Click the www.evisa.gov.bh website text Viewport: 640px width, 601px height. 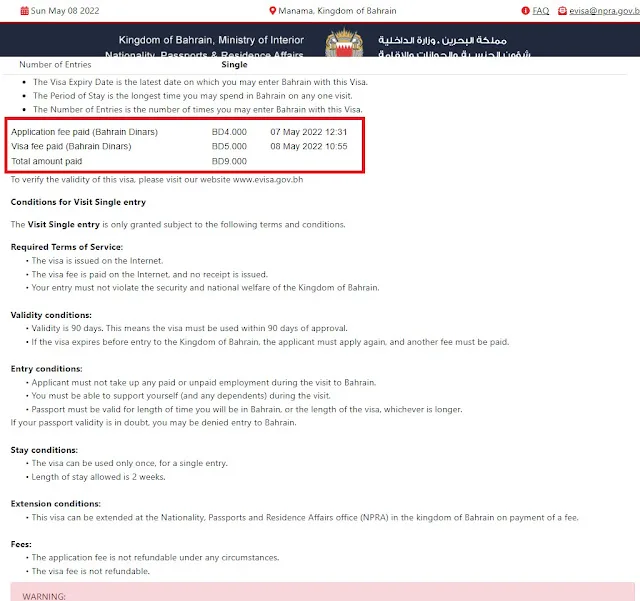268,179
